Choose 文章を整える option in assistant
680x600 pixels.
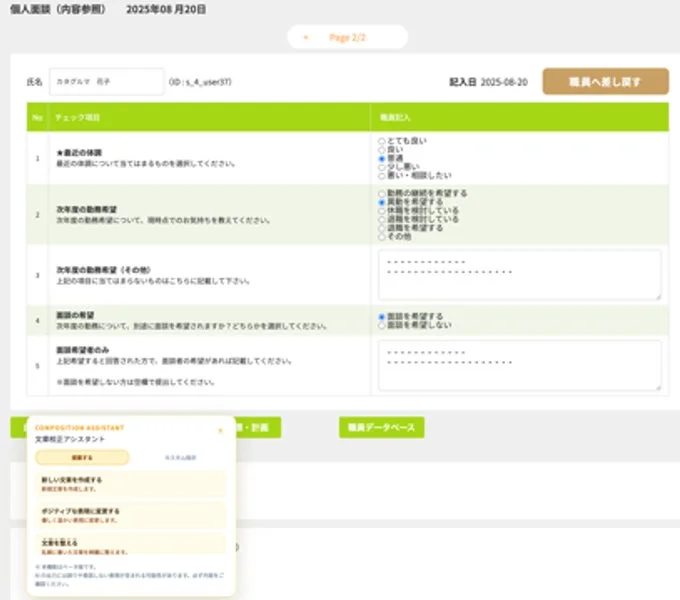pyautogui.click(x=131, y=545)
